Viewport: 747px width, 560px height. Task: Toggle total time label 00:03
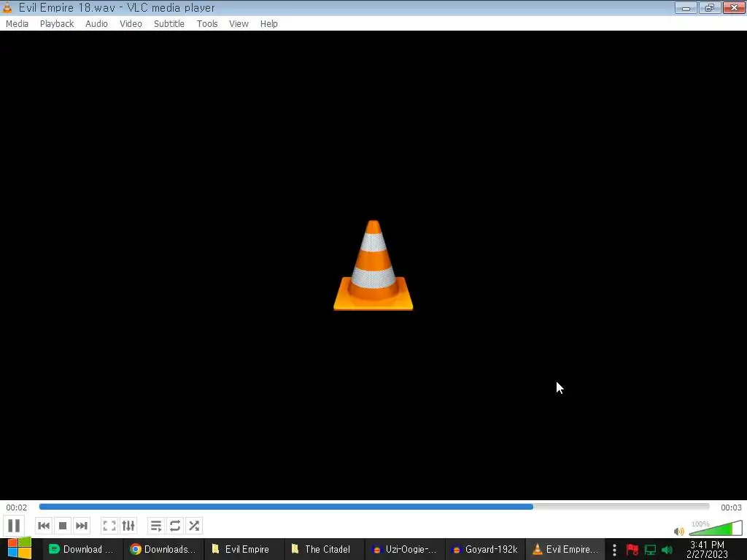731,507
